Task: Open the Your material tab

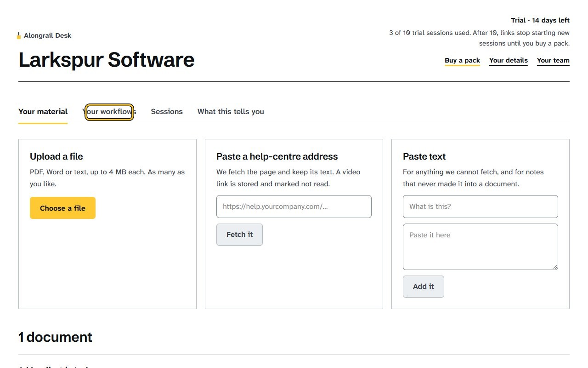Action: click(43, 112)
